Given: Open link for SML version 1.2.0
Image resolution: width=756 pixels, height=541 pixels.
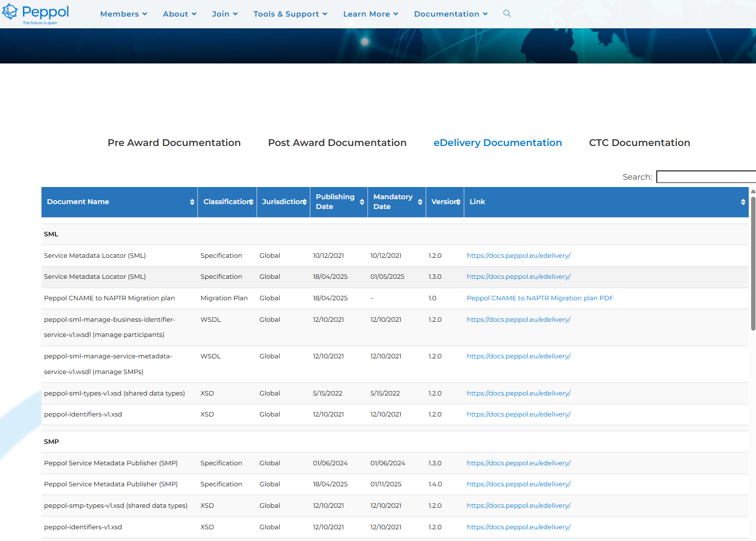Looking at the screenshot, I should pyautogui.click(x=518, y=255).
